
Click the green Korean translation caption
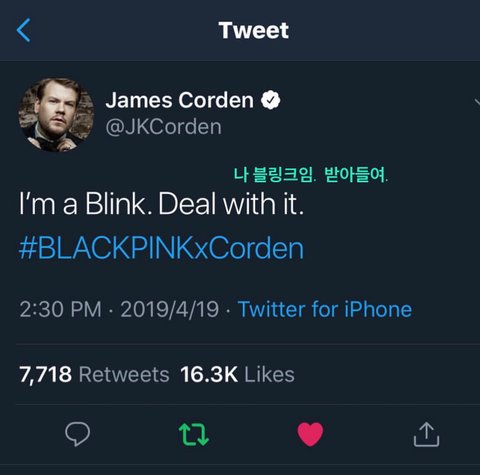coord(311,174)
